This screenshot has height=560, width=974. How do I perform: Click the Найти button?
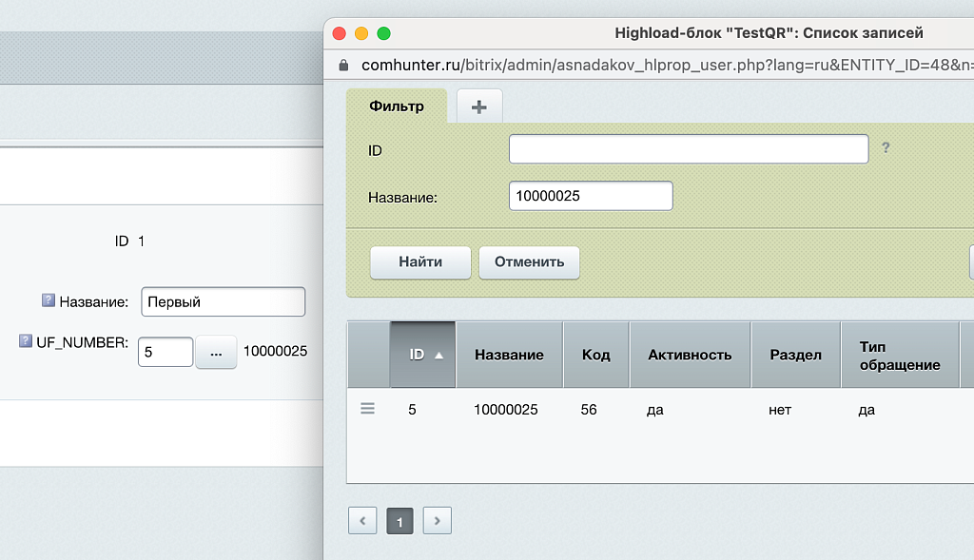coord(419,262)
